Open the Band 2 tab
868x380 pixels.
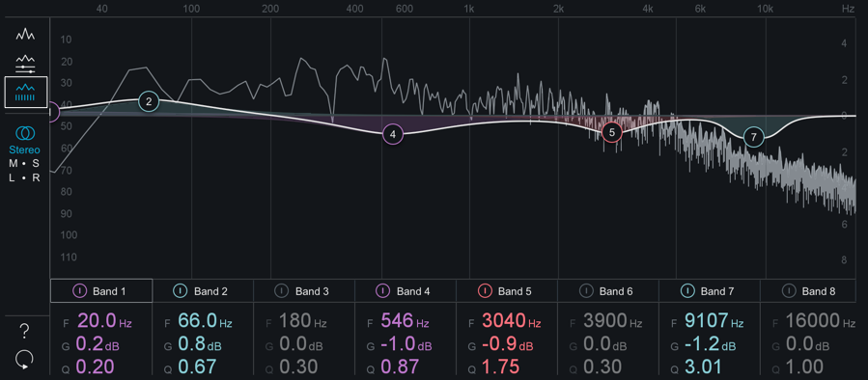coord(203,291)
